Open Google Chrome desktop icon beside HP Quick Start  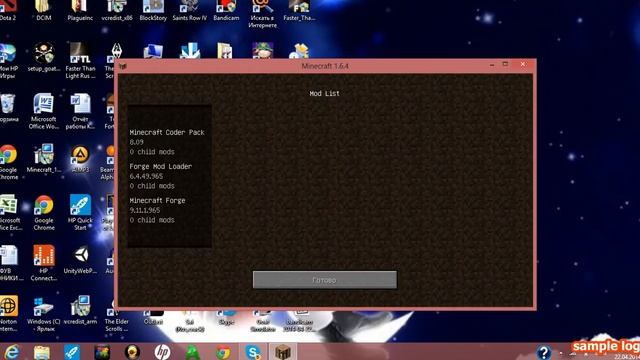(x=44, y=213)
